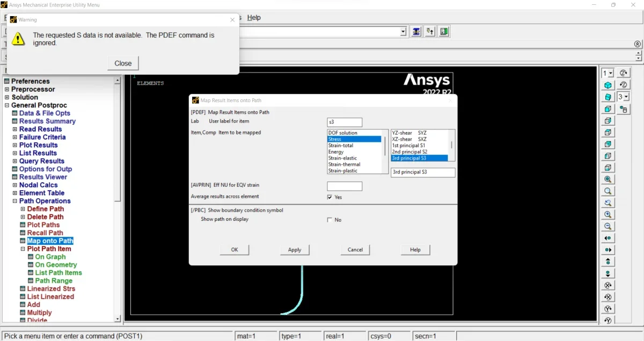Click Help in Map Result Items dialog
The image size is (644, 341).
tap(415, 249)
